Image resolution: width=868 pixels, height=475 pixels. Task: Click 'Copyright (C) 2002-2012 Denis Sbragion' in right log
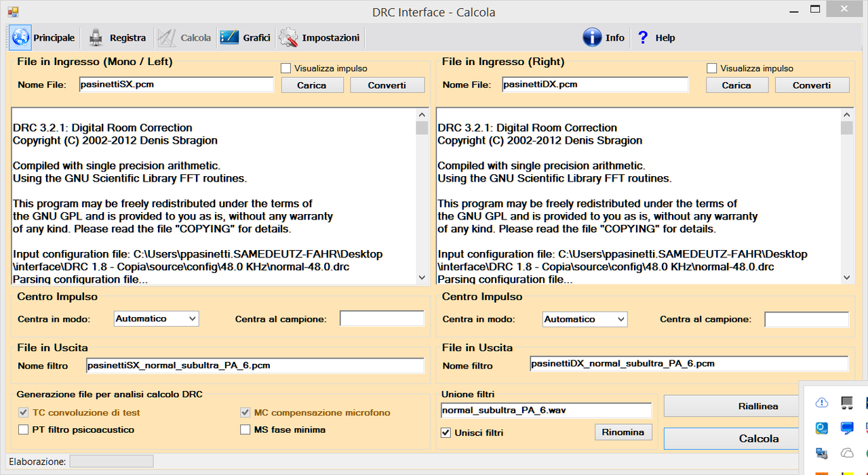540,140
